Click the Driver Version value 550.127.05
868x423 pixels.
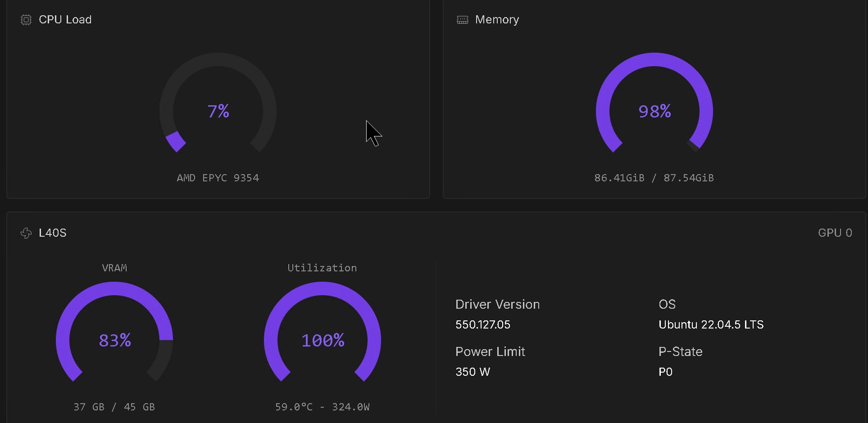click(x=482, y=324)
